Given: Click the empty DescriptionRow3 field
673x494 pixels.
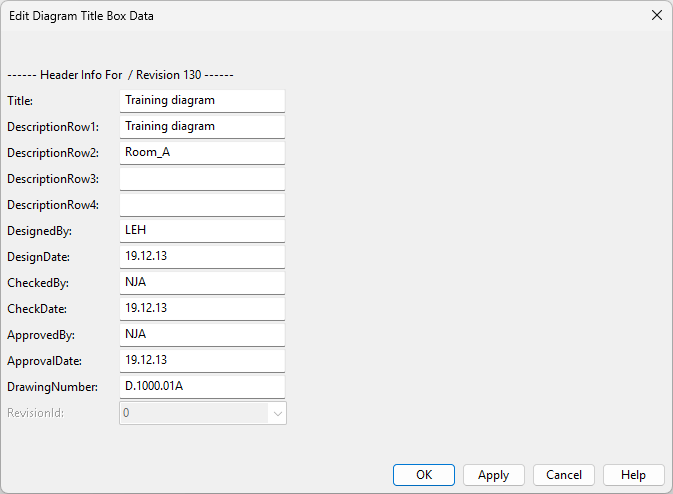Looking at the screenshot, I should pos(202,178).
